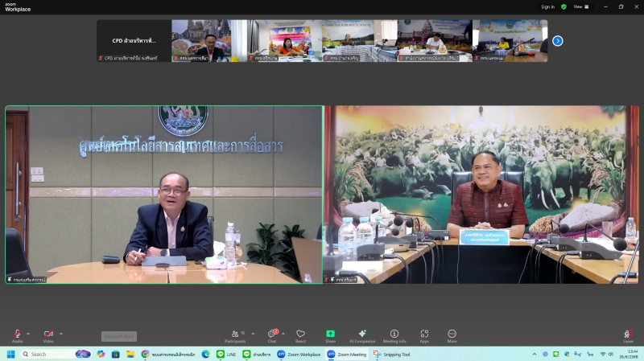
Task: Select the CPD participant tile in the gallery
Action: pos(134,41)
